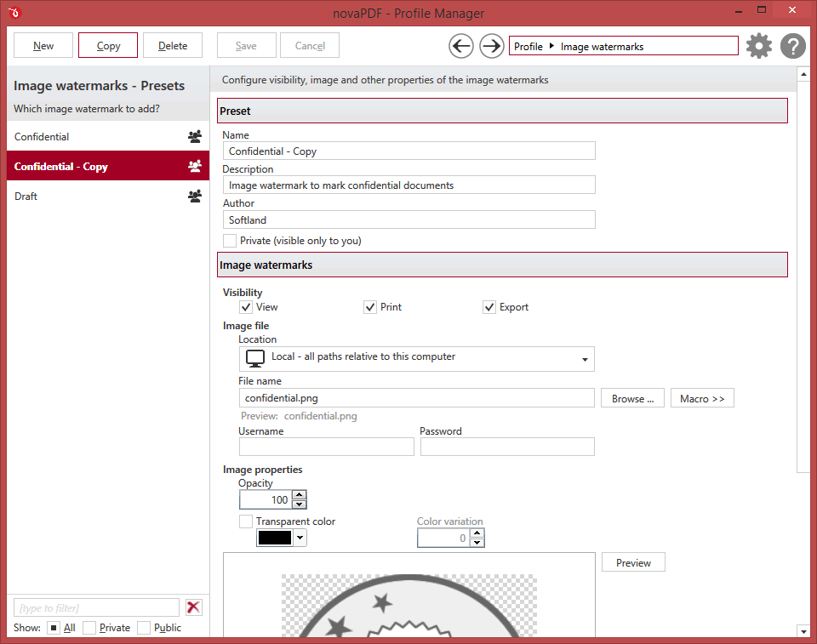Click the Name input field
Image resolution: width=817 pixels, height=644 pixels.
pos(409,151)
